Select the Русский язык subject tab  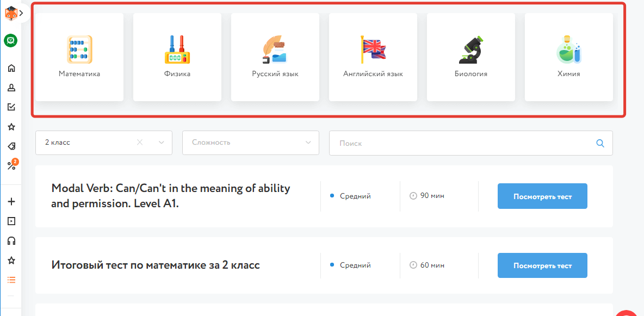pyautogui.click(x=275, y=57)
